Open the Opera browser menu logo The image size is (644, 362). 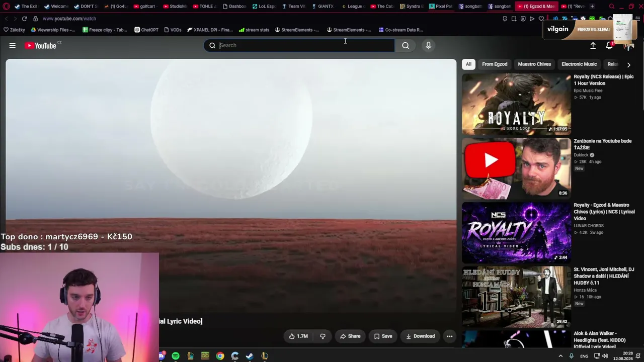click(x=6, y=7)
